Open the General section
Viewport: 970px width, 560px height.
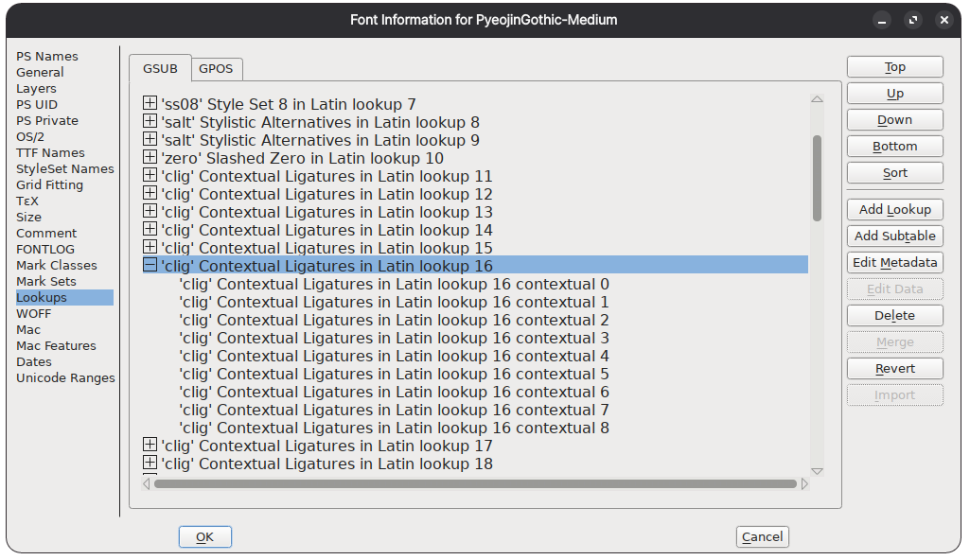(x=40, y=72)
